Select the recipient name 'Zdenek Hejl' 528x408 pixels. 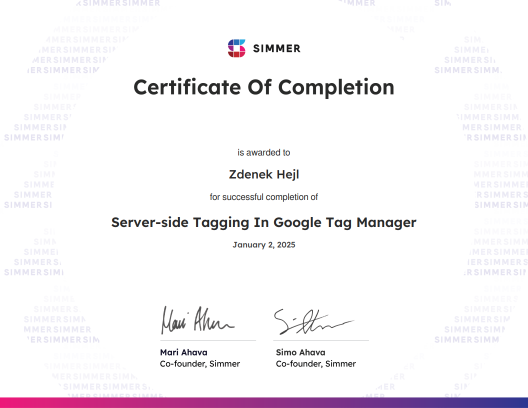[x=264, y=174]
